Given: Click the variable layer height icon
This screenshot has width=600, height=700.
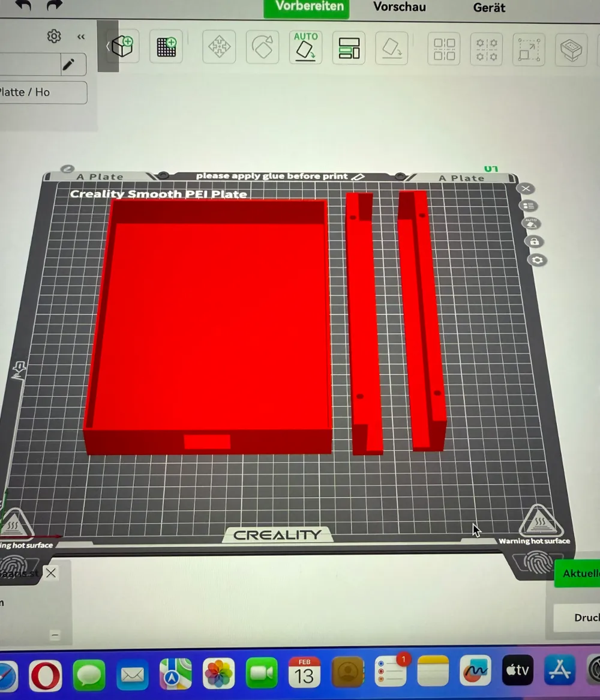Looking at the screenshot, I should point(571,50).
